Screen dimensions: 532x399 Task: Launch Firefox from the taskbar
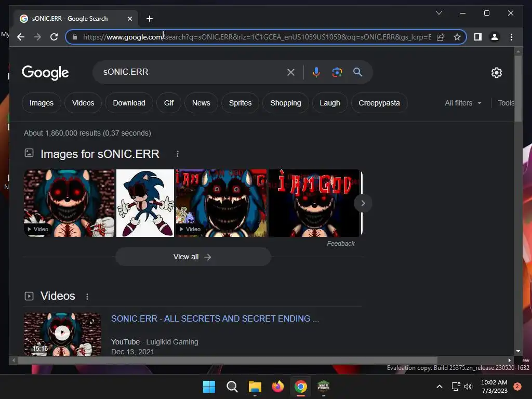point(278,387)
